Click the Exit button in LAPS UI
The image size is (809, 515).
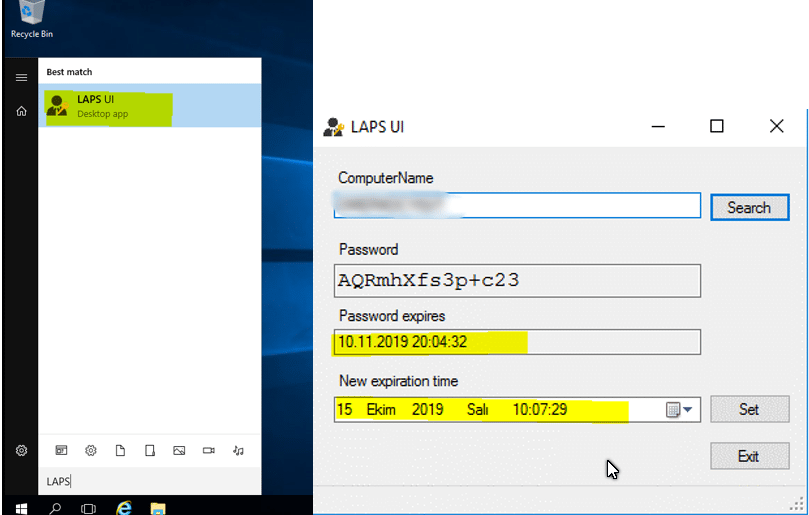tap(750, 456)
